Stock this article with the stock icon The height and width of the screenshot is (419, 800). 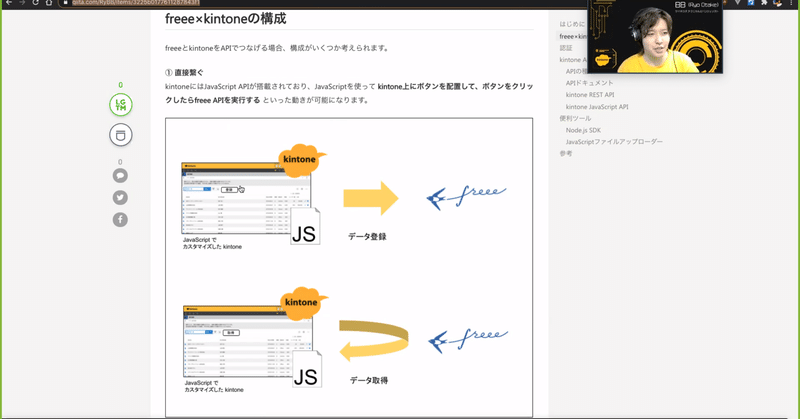[120, 135]
